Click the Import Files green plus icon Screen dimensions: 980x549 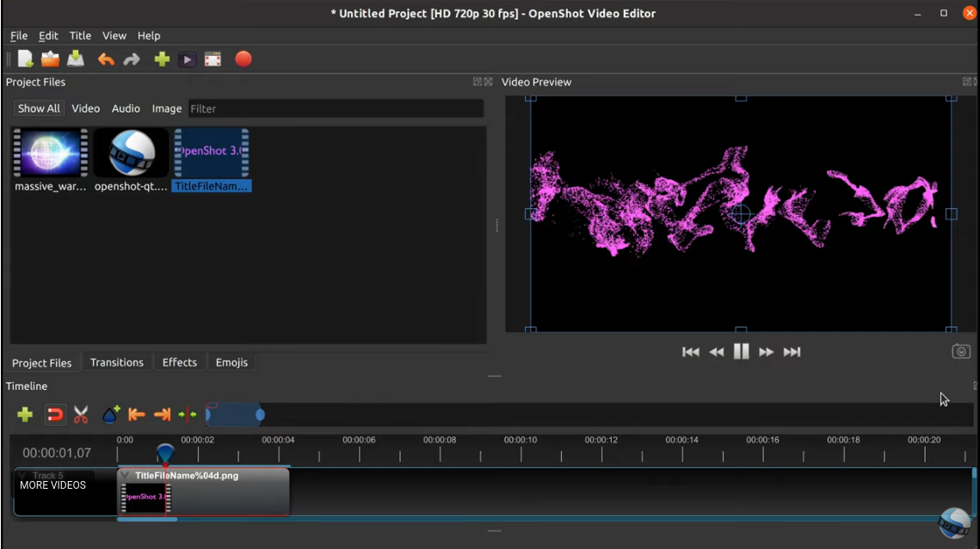(162, 59)
